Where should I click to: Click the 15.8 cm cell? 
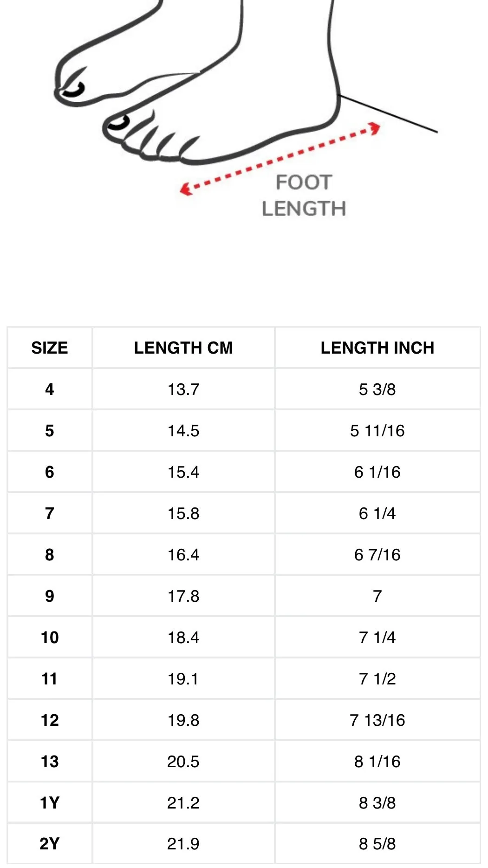tap(183, 513)
